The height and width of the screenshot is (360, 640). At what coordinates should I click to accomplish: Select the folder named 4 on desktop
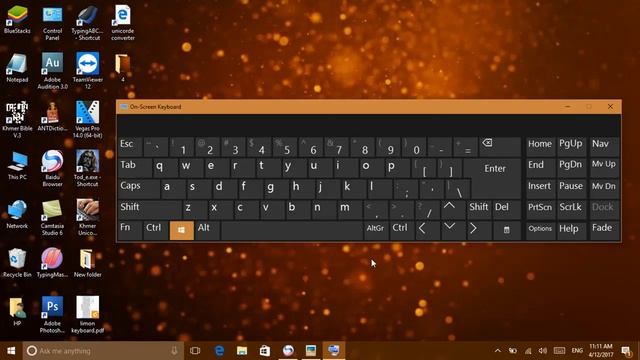(x=122, y=68)
